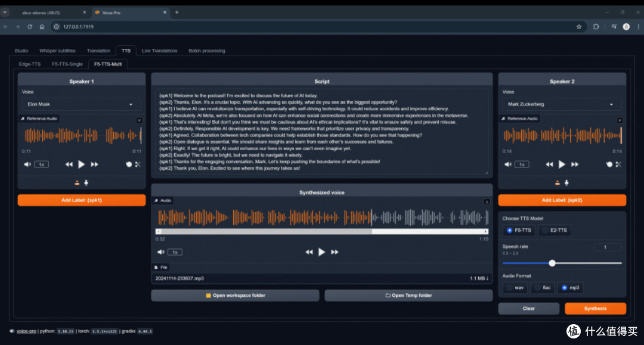Bookmark this page with star icon

[x=579, y=27]
